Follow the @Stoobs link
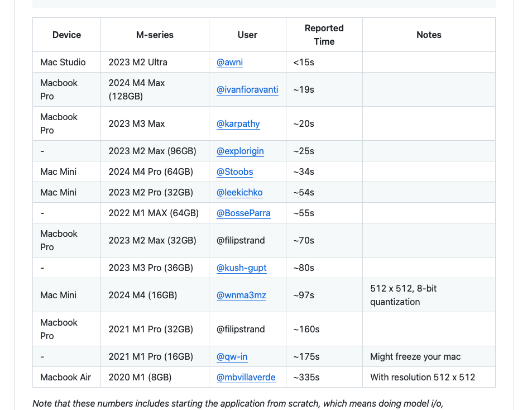 click(x=234, y=171)
